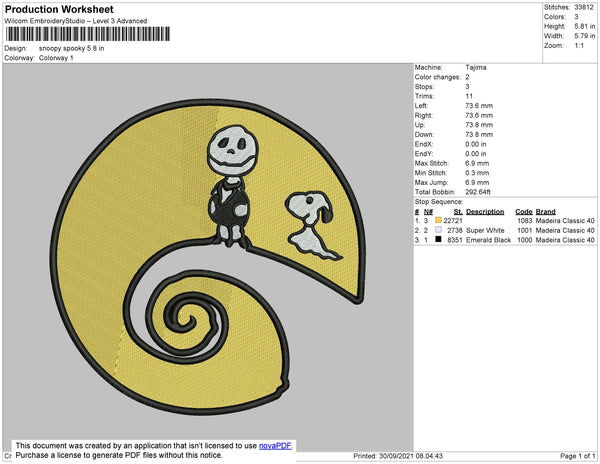This screenshot has height=464, width=600.
Task: Click the Super White thread swatch
Action: tap(438, 230)
